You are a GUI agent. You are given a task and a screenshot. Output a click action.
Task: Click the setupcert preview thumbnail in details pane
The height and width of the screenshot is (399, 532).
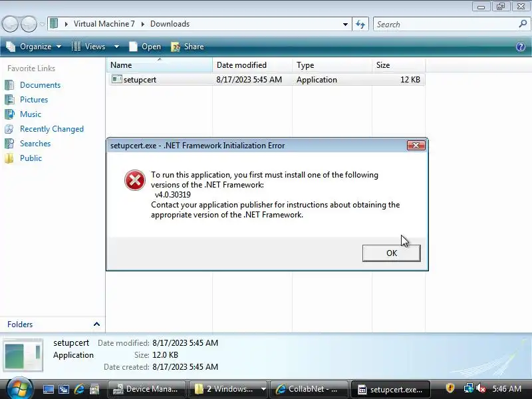point(23,355)
